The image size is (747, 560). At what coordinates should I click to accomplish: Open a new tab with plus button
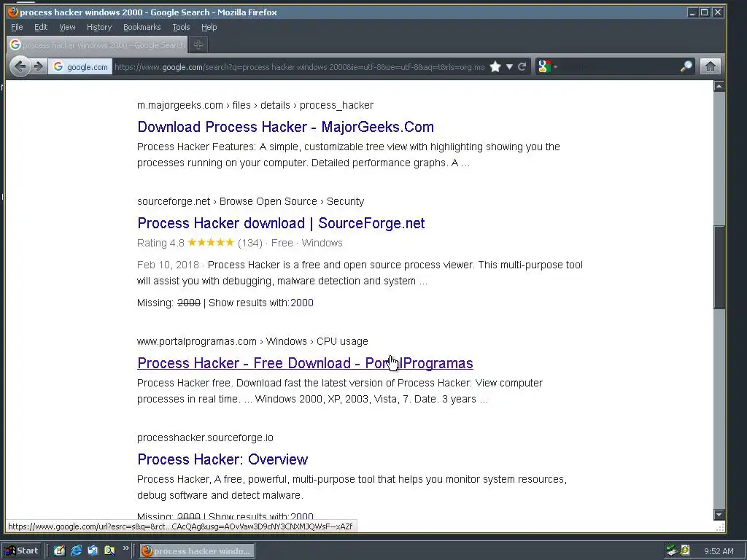(x=198, y=44)
